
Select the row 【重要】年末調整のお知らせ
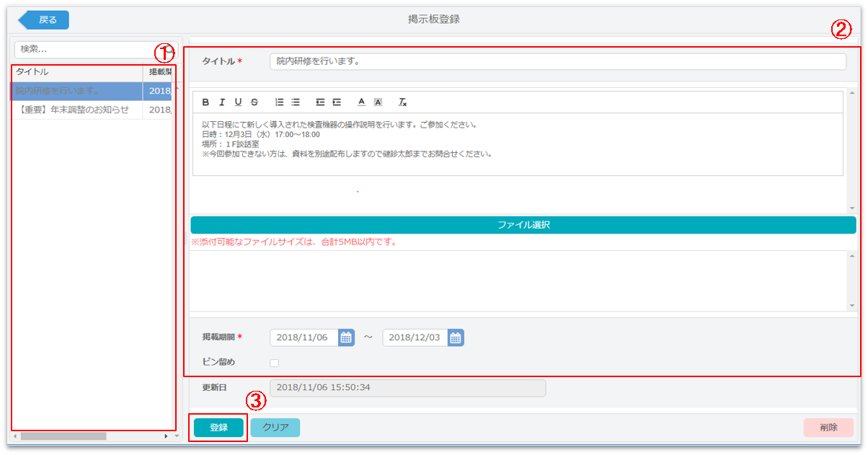point(92,110)
